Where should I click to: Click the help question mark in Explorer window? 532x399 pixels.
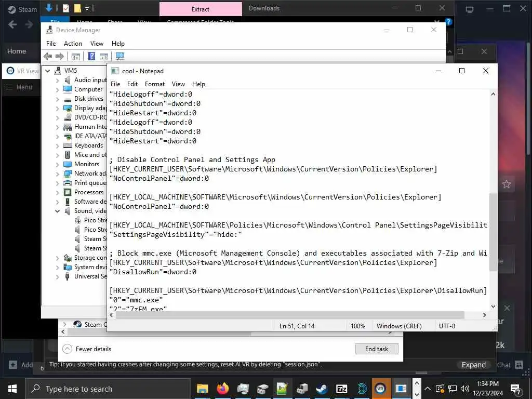point(448,22)
